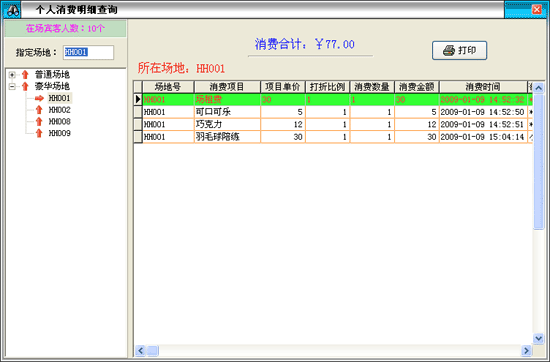Select HH009 in the venue tree
550x362 pixels.
click(x=60, y=133)
